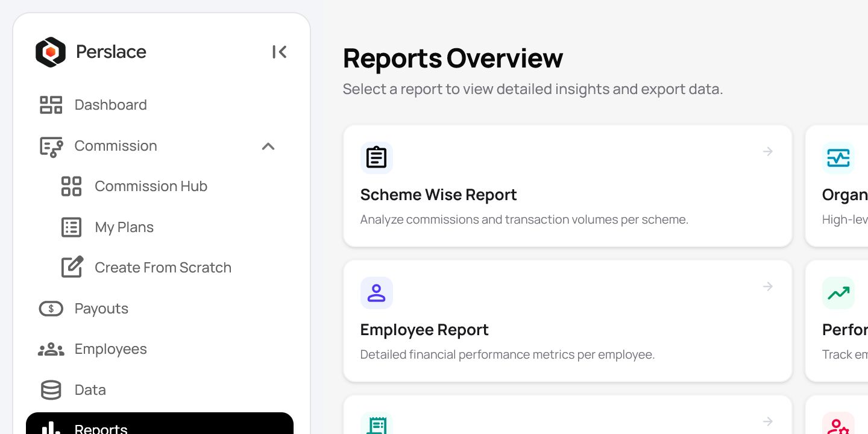
Task: Open the Scheme Wise Report title
Action: (438, 195)
